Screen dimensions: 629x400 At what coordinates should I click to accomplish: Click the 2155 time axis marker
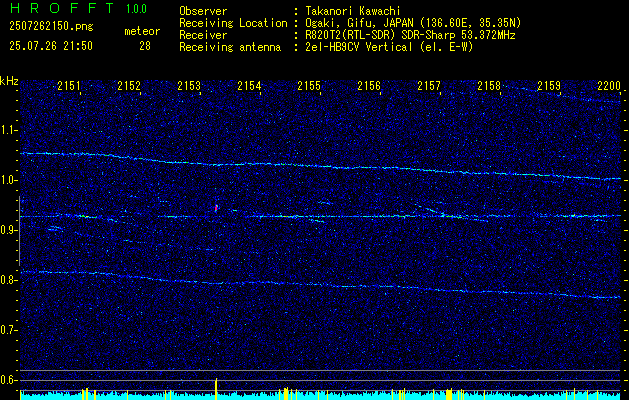(x=309, y=85)
